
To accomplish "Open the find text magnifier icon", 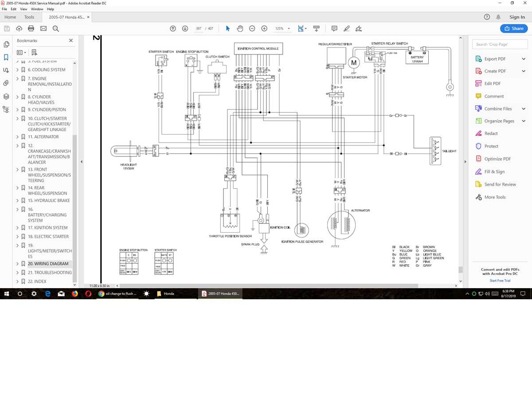I will [56, 28].
